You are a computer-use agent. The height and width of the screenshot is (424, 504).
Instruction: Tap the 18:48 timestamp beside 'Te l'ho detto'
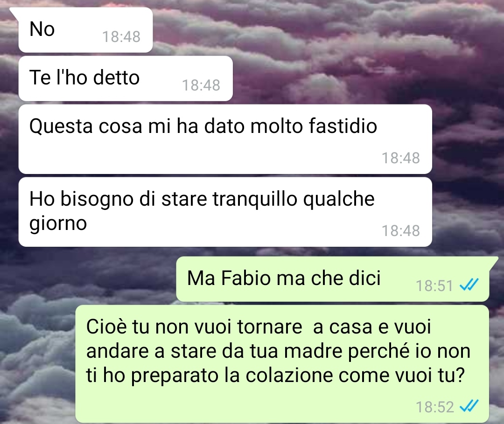point(201,85)
